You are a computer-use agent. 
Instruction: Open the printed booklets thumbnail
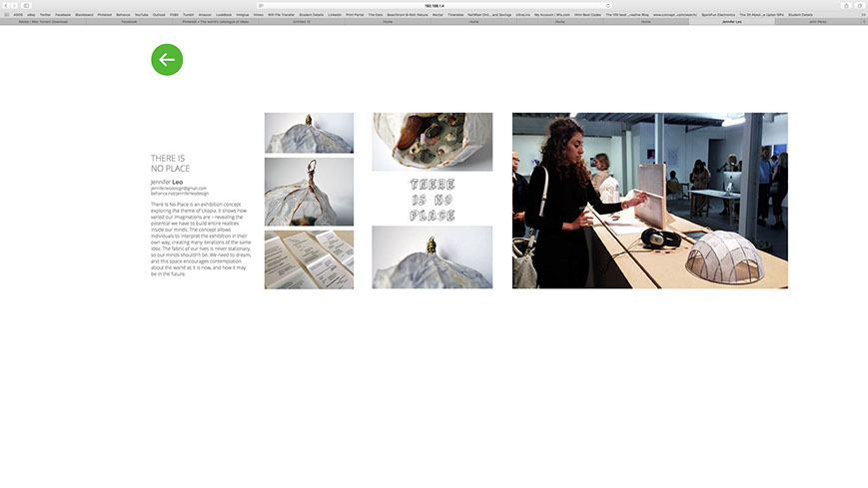pos(309,259)
